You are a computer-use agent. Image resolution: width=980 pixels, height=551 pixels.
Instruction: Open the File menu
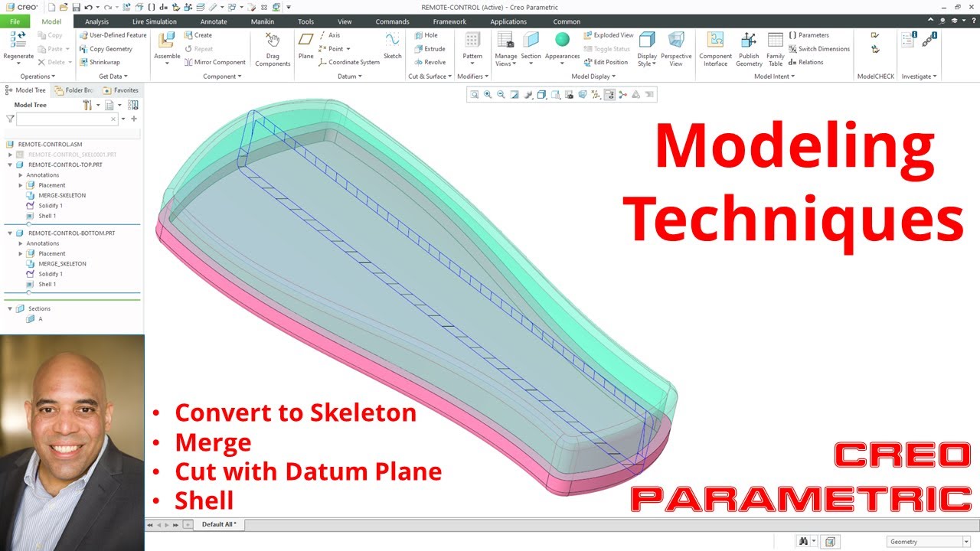(15, 21)
